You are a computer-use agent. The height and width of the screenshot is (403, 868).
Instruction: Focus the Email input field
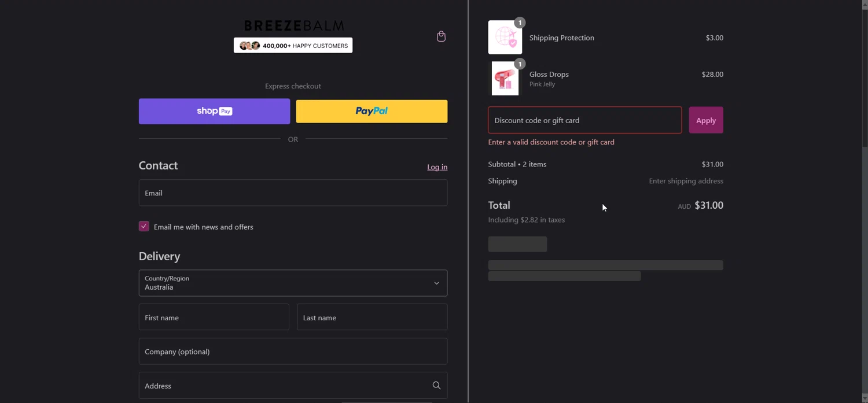click(x=293, y=193)
